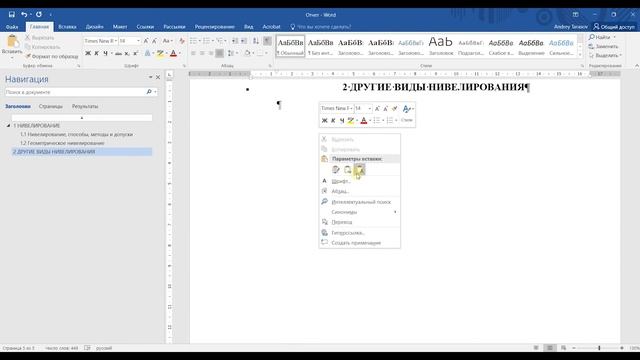Align text right in ribbon paragraph group
640x360 pixels.
pos(211,53)
